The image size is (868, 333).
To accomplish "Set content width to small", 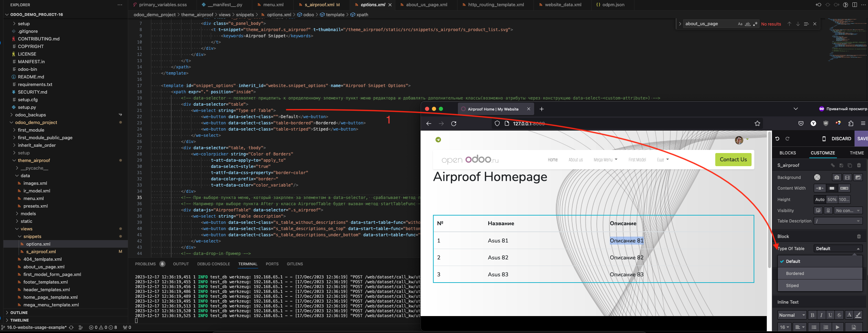I will point(820,188).
